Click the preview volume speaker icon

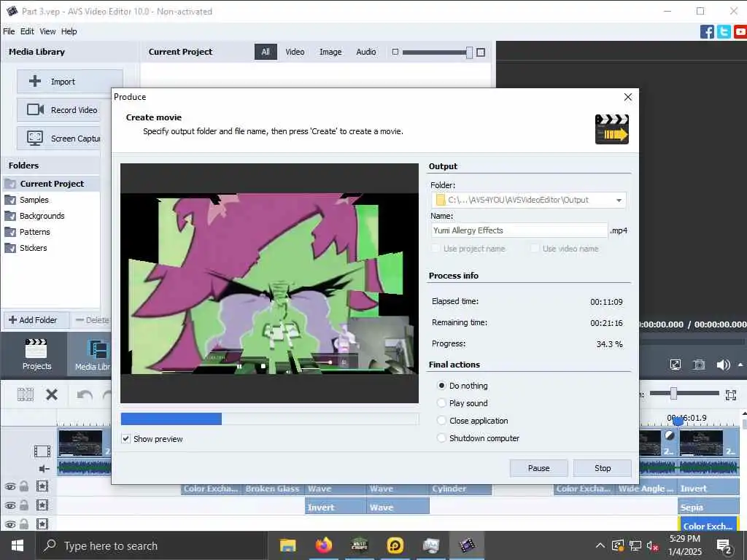[723, 365]
